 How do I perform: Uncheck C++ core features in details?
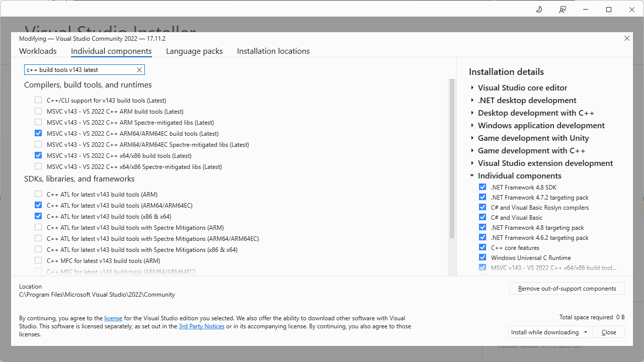click(x=482, y=248)
